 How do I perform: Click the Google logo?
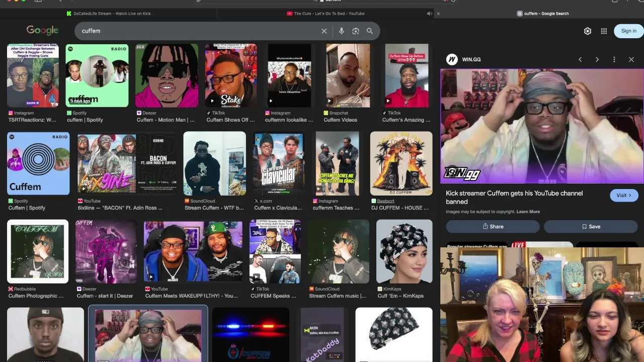42,31
